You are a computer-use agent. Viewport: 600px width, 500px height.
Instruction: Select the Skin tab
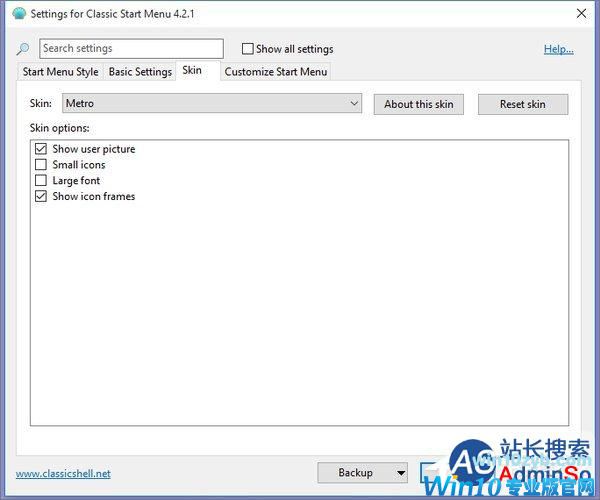[x=192, y=71]
